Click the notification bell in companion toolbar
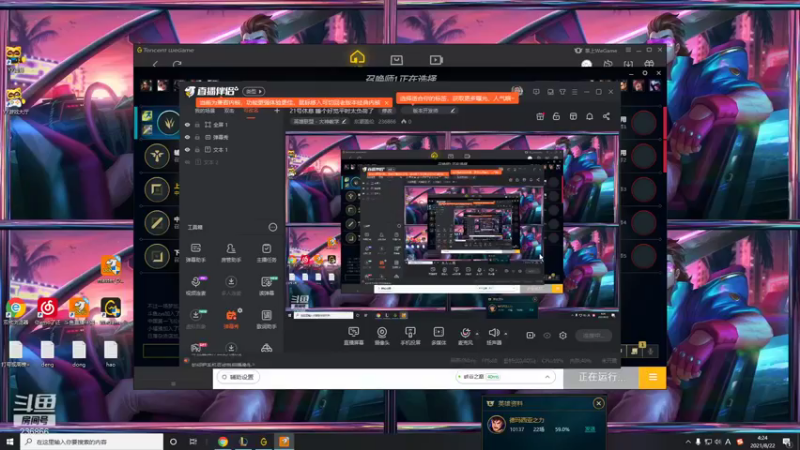This screenshot has width=800, height=450. (589, 116)
